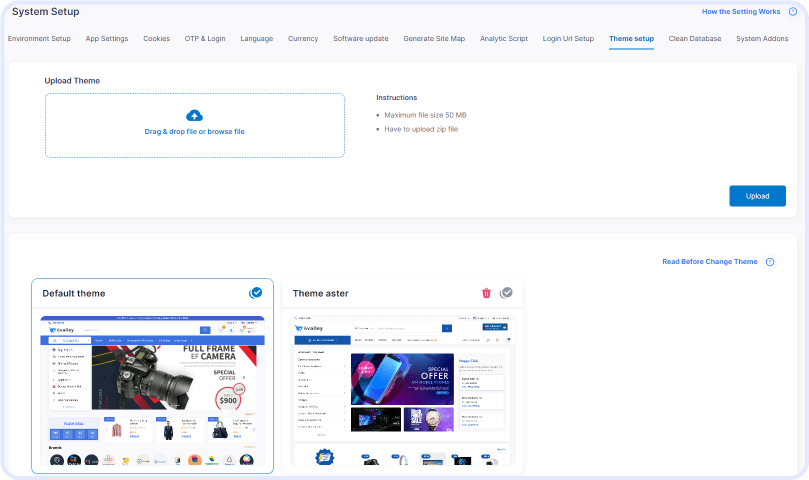Click the Default theme card title
Screen dimensions: 809x480
coord(74,293)
